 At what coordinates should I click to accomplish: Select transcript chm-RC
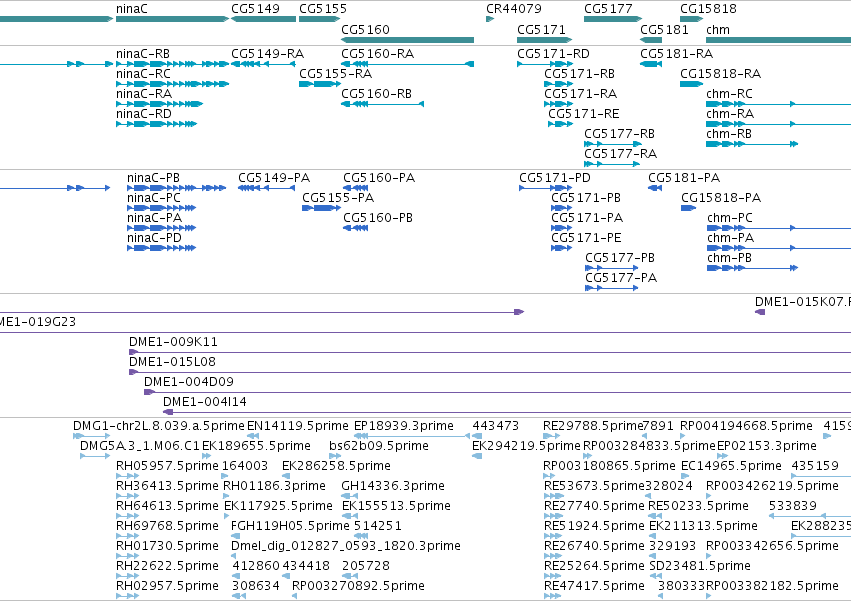[729, 94]
